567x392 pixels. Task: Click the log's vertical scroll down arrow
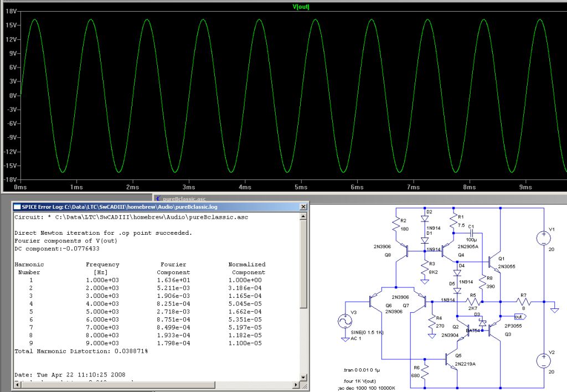click(302, 378)
